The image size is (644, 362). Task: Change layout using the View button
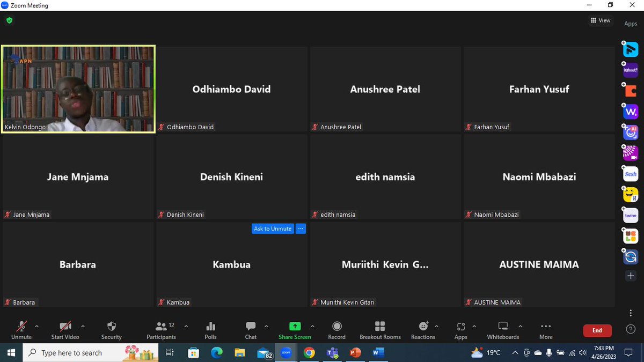pos(601,20)
